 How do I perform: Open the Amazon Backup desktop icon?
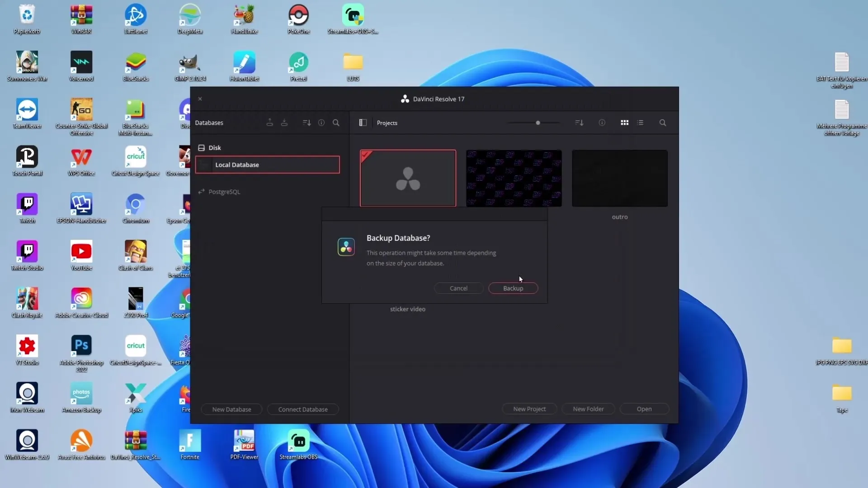[81, 398]
